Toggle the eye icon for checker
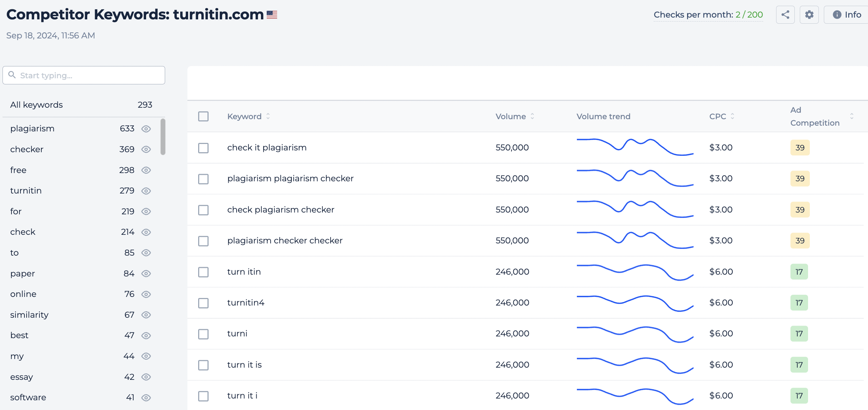This screenshot has width=868, height=410. tap(146, 149)
